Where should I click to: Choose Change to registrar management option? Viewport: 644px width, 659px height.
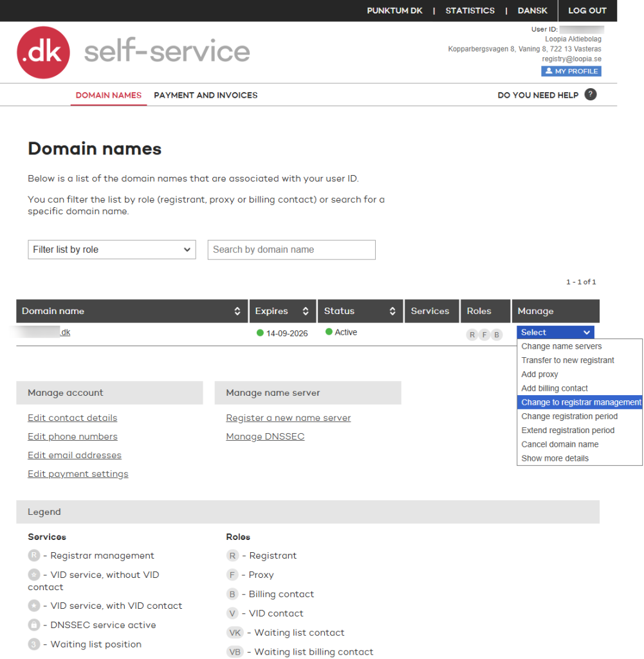[580, 402]
